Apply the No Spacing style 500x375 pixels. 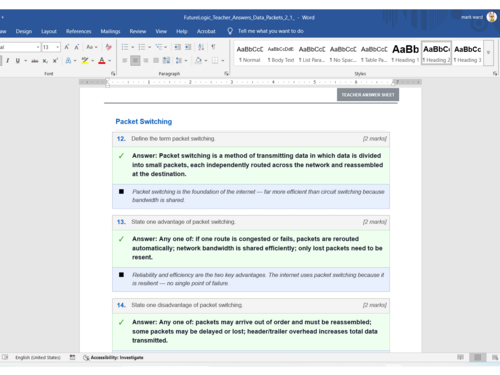pos(343,53)
